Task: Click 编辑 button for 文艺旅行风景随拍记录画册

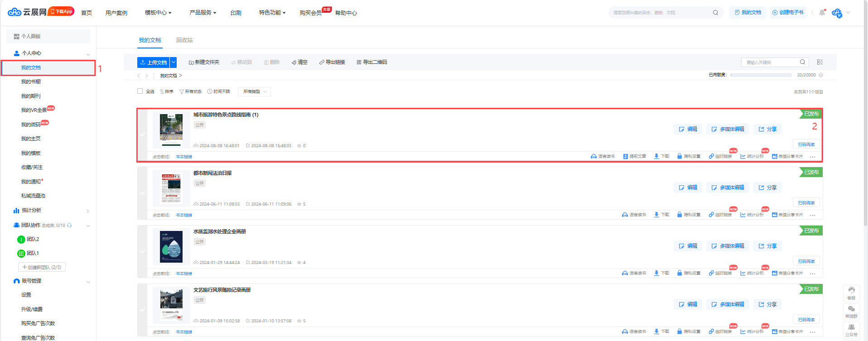Action: [688, 304]
